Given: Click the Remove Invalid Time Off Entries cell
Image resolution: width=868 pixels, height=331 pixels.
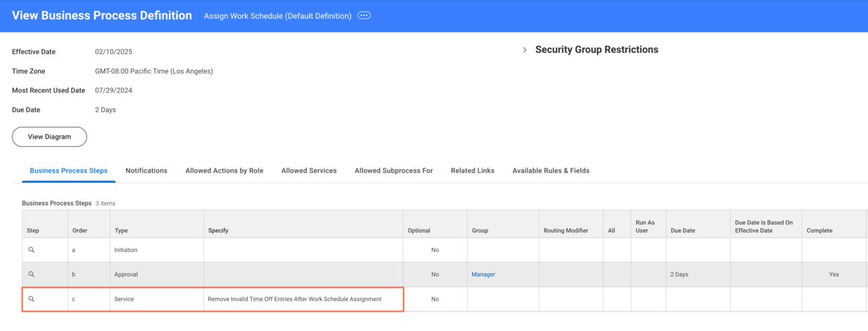Looking at the screenshot, I should [x=295, y=299].
